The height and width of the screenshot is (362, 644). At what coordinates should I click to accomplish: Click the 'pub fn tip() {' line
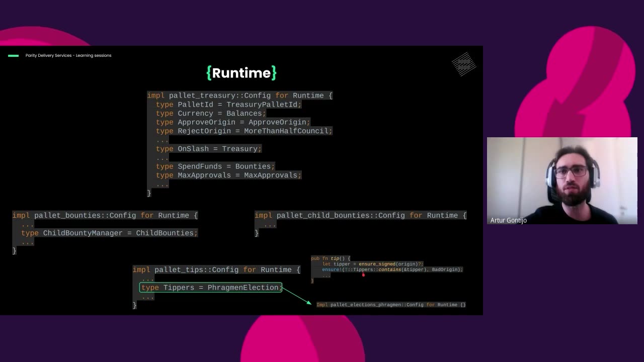click(331, 258)
